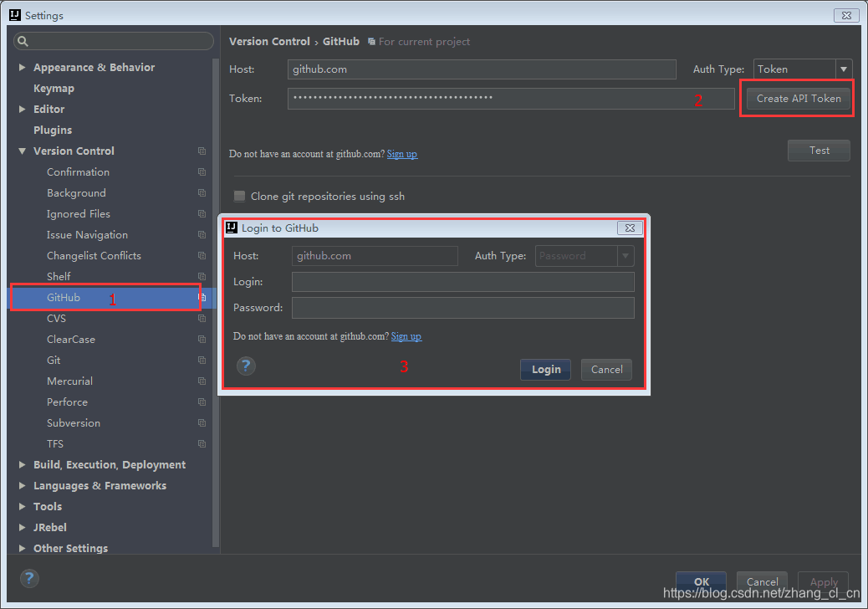868x609 pixels.
Task: Click Login button in GitHub dialog
Action: coord(545,369)
